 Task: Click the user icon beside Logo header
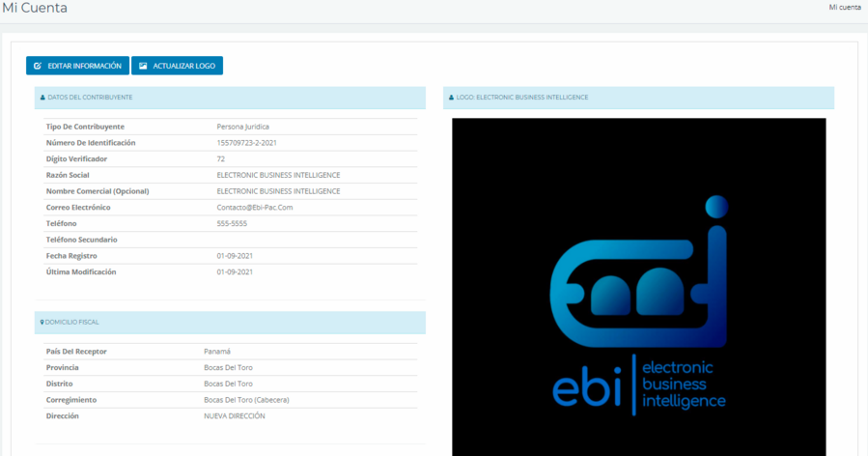(451, 98)
